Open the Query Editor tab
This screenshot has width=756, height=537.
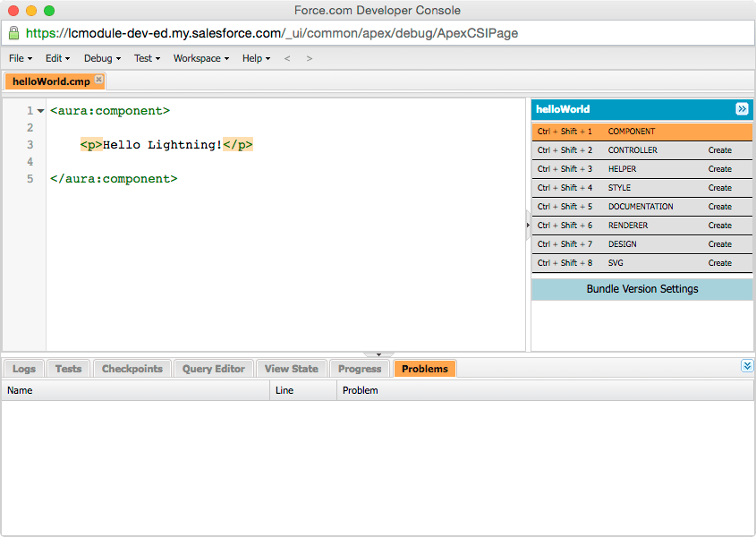[214, 369]
